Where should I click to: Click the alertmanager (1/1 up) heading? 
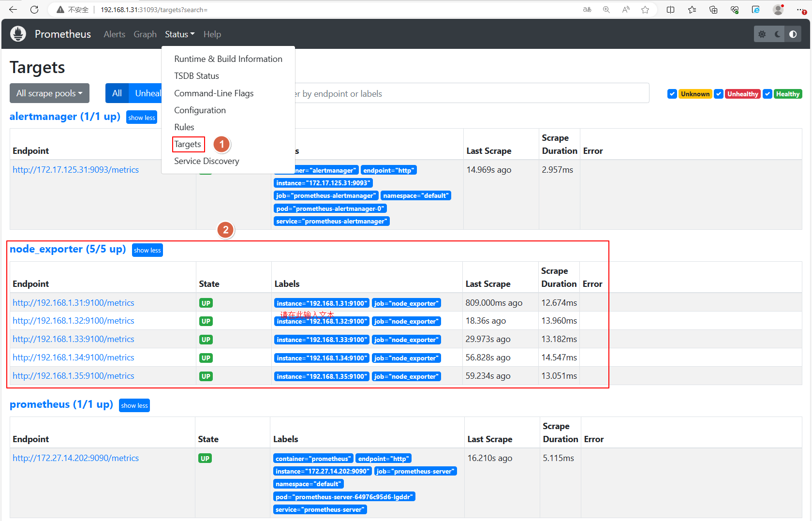point(65,117)
